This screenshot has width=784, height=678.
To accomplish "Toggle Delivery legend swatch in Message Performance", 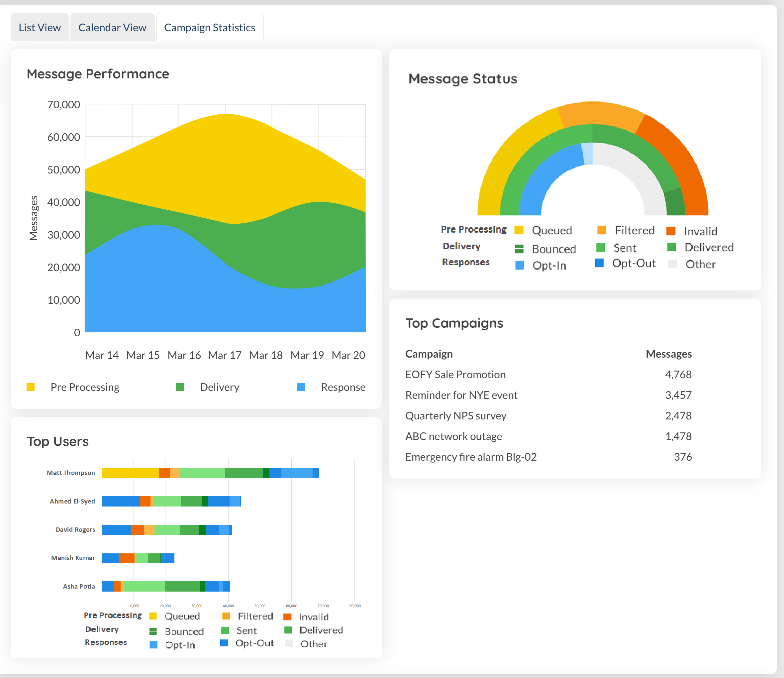I will pyautogui.click(x=180, y=387).
